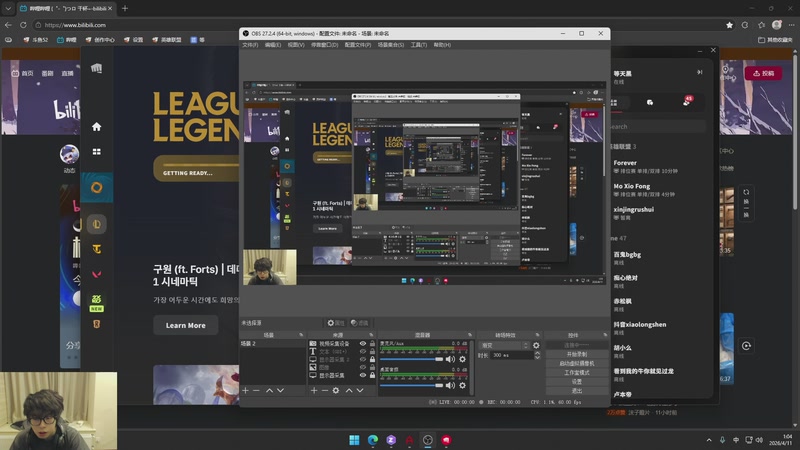Click the source Properties button above docks
800x450 pixels.
point(336,323)
